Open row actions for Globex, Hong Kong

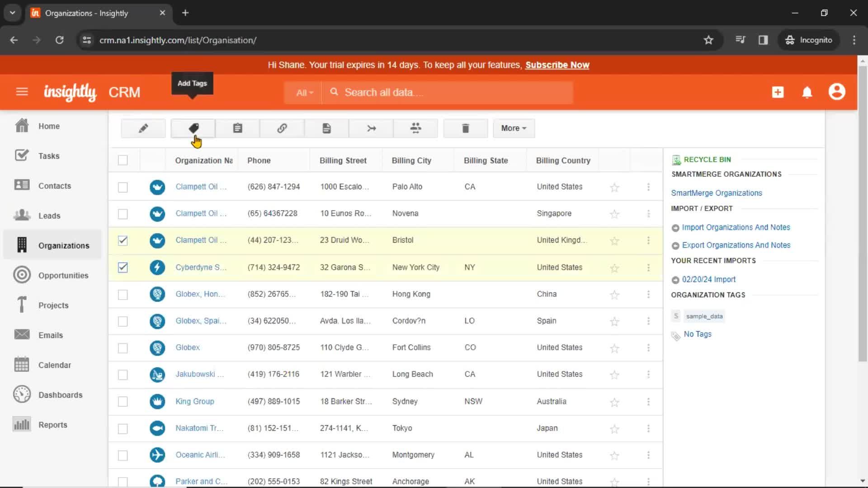648,294
